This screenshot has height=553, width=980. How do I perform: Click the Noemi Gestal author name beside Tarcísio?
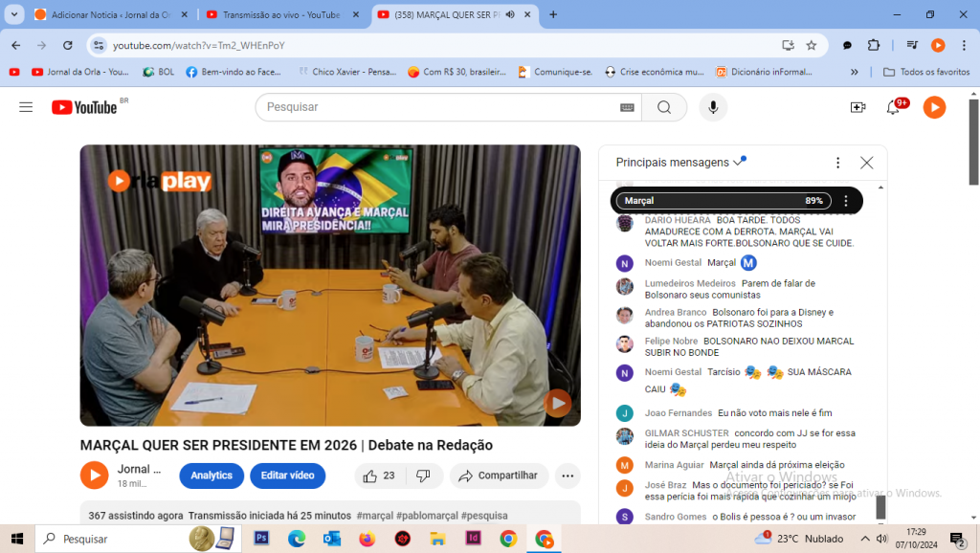click(x=673, y=372)
